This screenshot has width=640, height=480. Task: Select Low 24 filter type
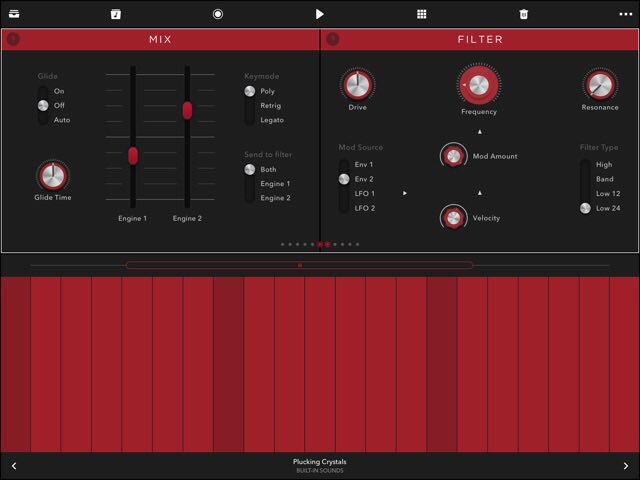click(608, 208)
